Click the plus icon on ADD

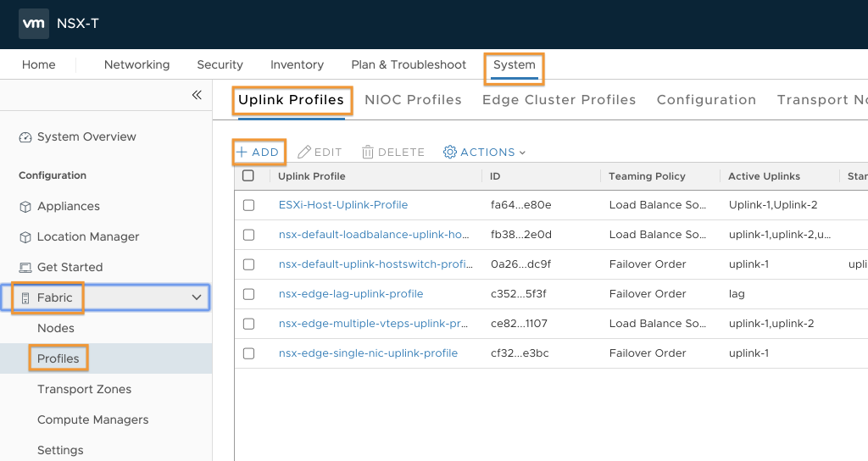pos(242,153)
